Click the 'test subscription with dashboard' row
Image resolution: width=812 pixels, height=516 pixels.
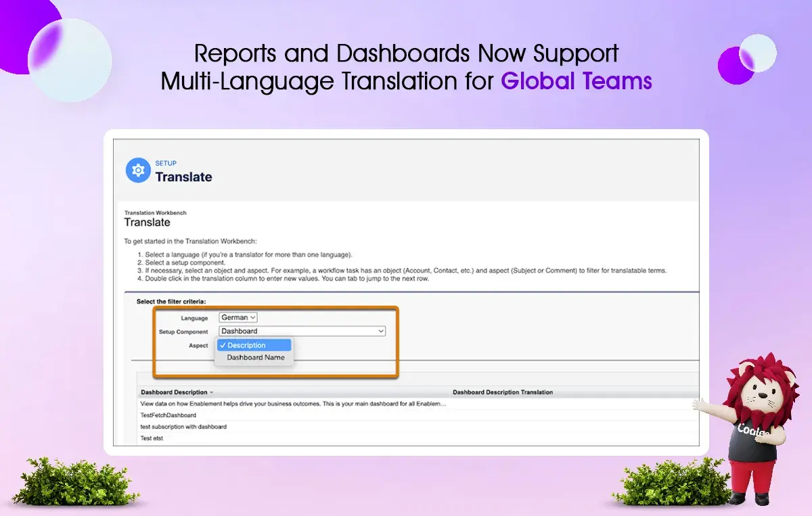pos(183,427)
